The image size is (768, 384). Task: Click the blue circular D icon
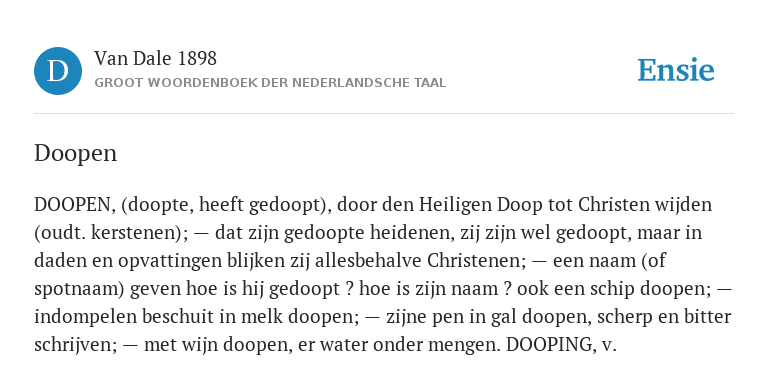[x=58, y=71]
